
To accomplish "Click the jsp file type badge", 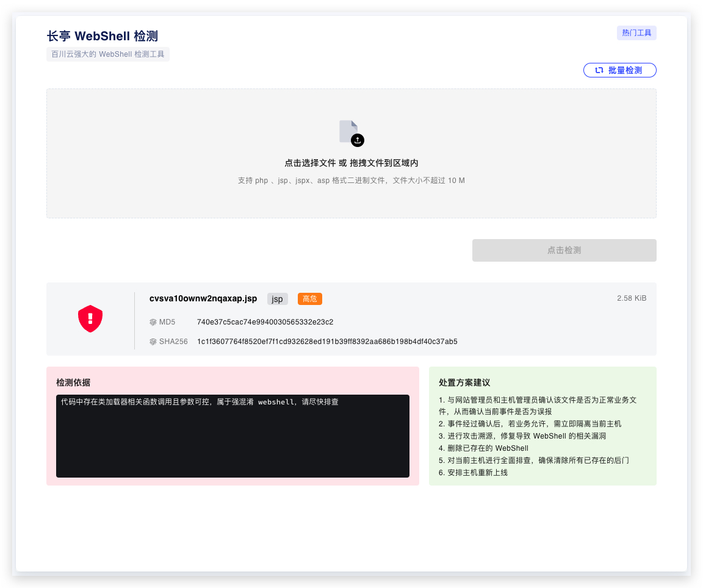I will pyautogui.click(x=277, y=299).
